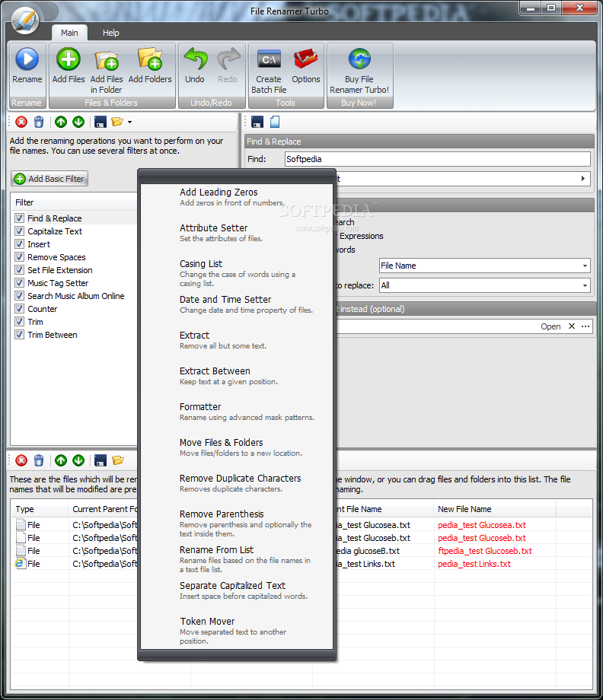The image size is (603, 700).
Task: Expand the File Name dropdown
Action: tap(585, 266)
